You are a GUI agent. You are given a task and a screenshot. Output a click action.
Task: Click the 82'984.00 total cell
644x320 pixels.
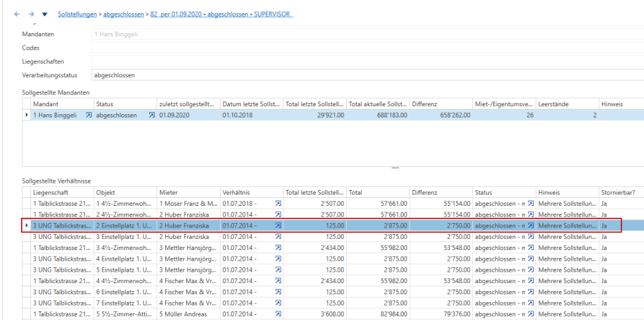pyautogui.click(x=378, y=314)
